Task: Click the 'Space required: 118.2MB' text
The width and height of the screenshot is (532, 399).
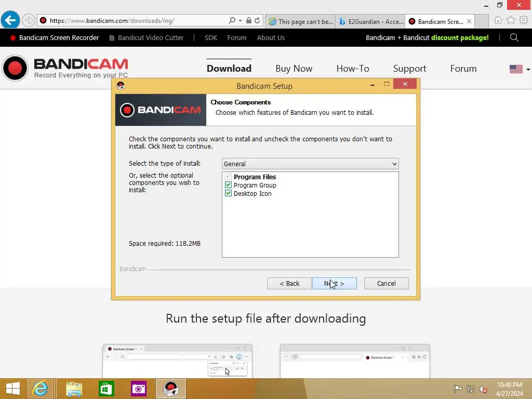Action: coord(165,244)
